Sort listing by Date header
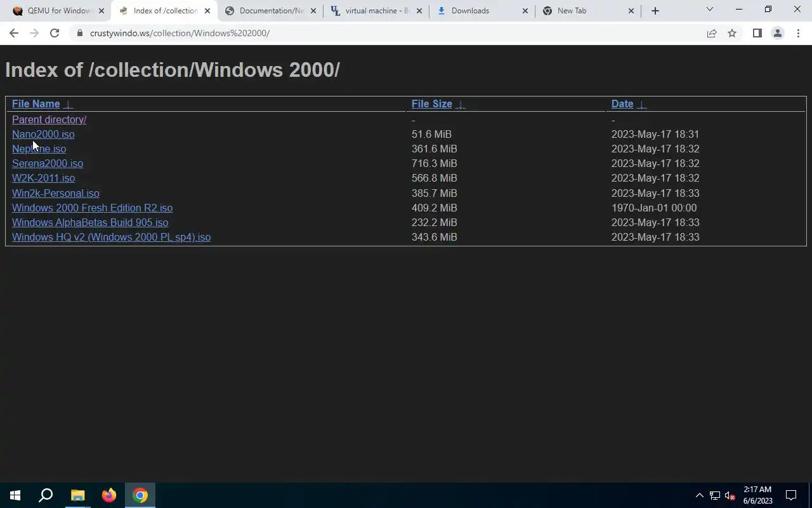812x508 pixels. point(622,104)
